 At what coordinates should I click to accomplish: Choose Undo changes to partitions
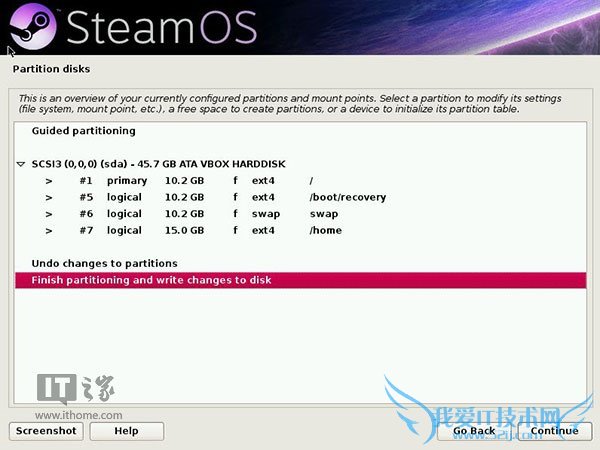(300, 264)
